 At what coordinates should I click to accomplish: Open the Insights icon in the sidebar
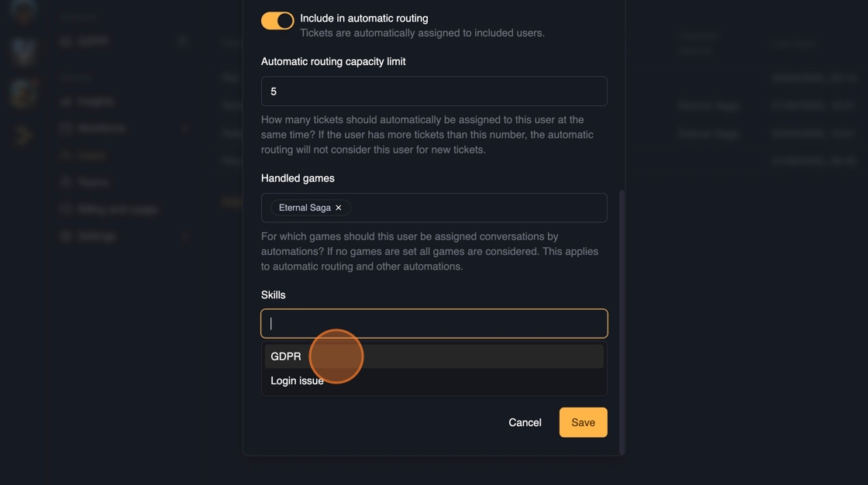click(x=66, y=101)
